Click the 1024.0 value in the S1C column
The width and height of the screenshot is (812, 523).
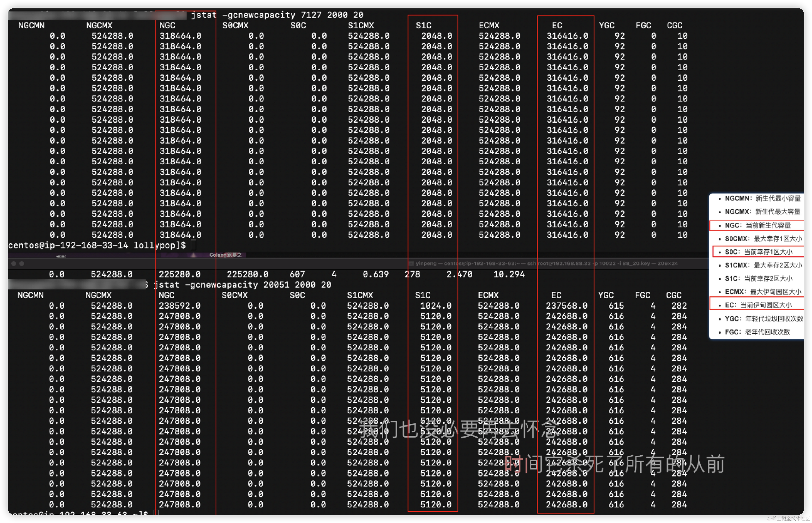[x=436, y=306]
